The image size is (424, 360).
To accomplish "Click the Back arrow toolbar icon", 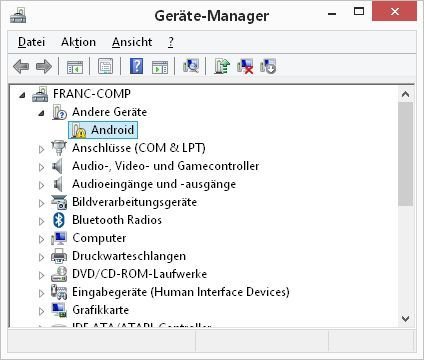I will (x=21, y=66).
